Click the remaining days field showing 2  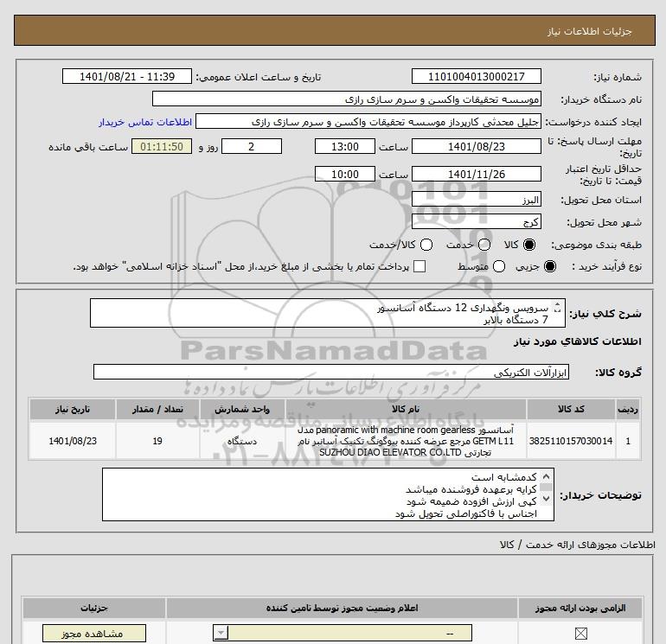point(252,147)
